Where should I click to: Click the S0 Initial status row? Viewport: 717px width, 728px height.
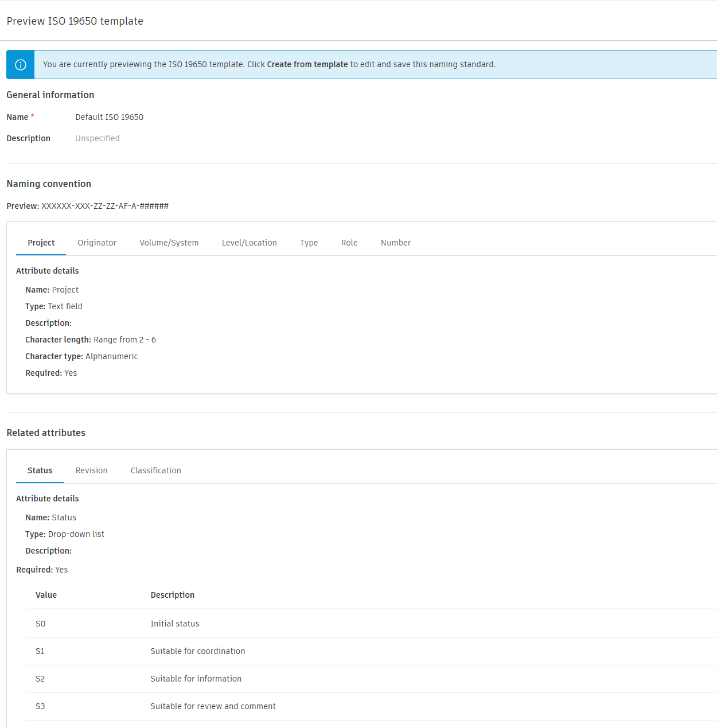175,624
